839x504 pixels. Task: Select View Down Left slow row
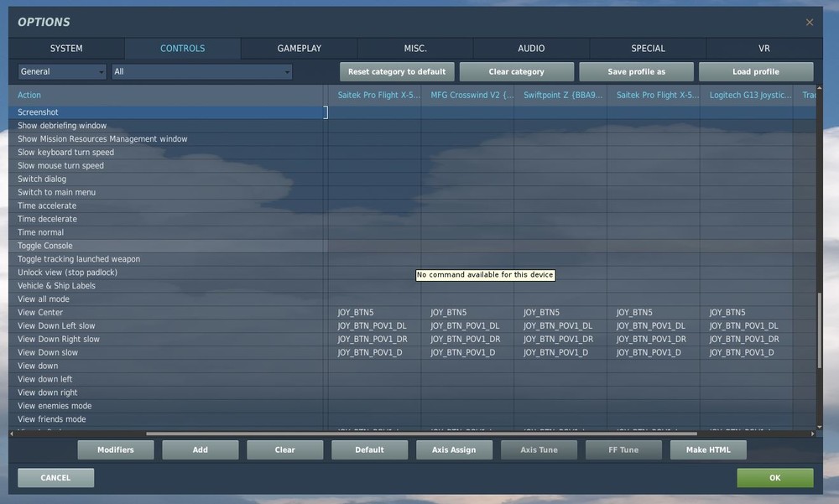(165, 326)
